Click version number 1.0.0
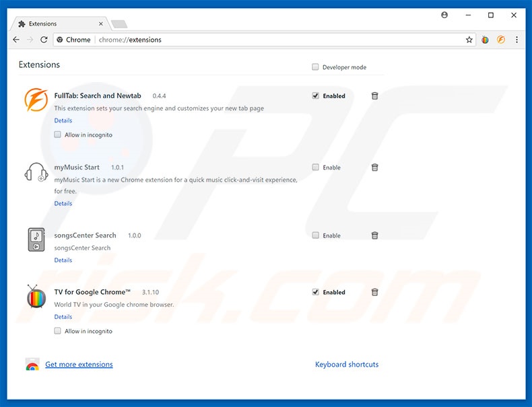532x407 pixels. pos(135,235)
